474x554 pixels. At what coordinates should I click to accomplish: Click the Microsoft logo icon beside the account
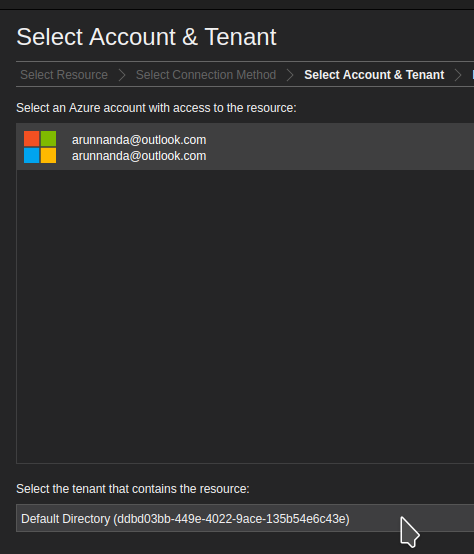click(x=40, y=147)
